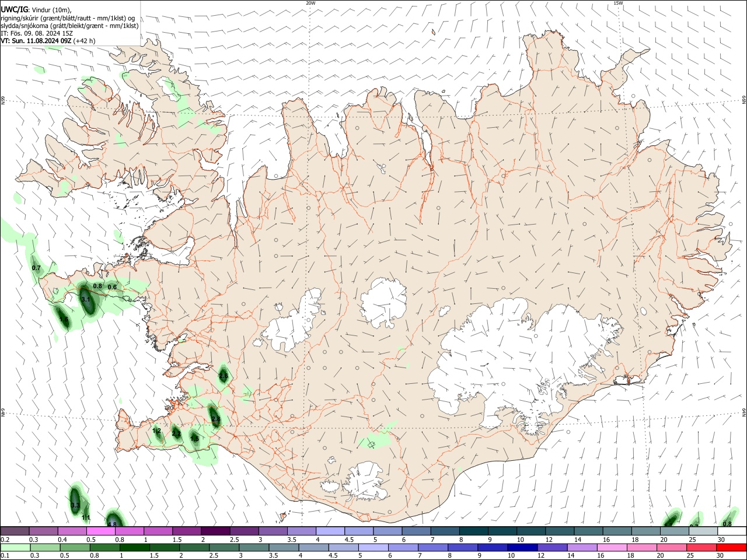Viewport: 747px width, 560px height.
Task: Click the 3.3 precipitation value over the sea
Action: click(75, 505)
